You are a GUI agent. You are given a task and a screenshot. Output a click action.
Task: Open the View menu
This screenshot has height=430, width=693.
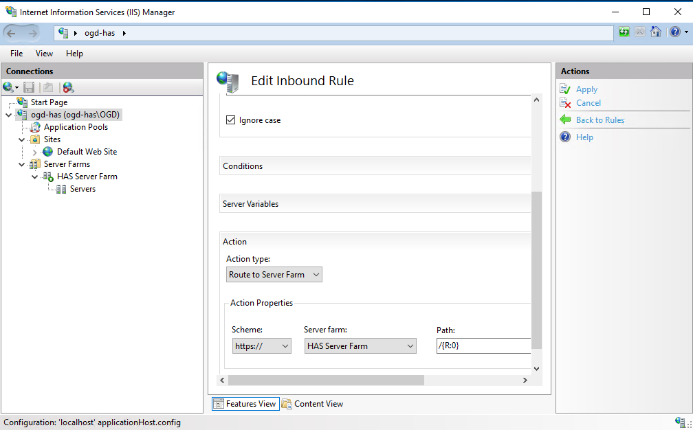44,53
